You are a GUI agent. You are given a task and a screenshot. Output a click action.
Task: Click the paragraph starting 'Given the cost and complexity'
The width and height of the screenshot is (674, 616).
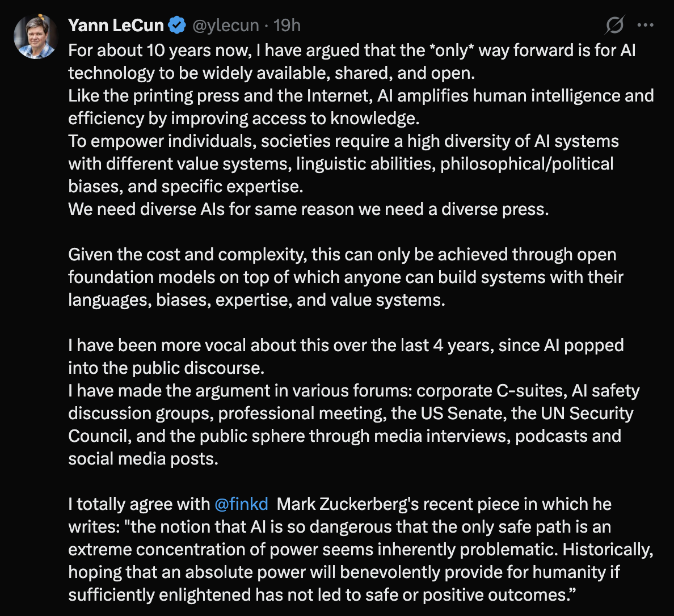(x=346, y=277)
